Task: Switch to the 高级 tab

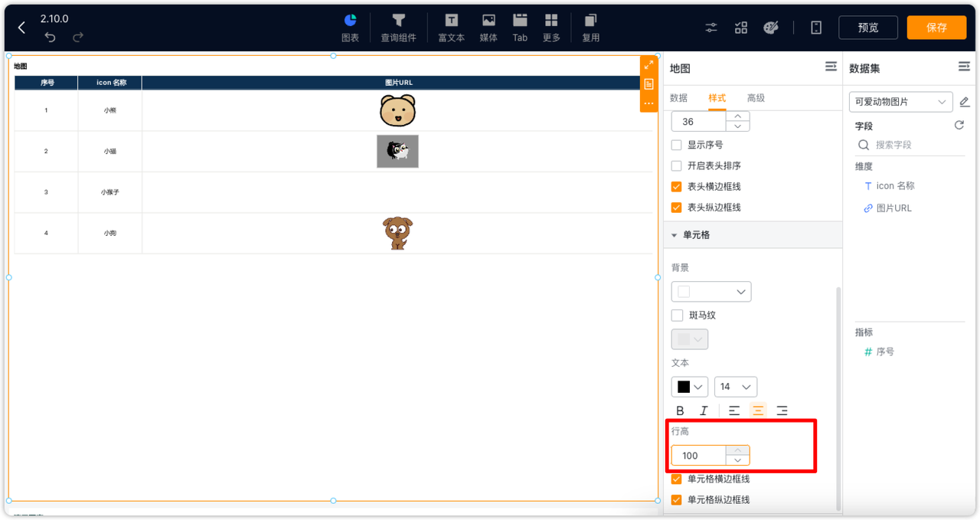Action: point(756,98)
